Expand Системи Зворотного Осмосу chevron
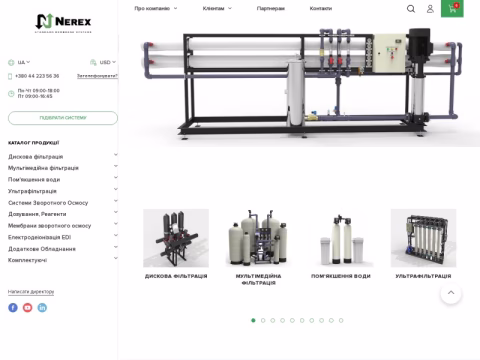Screen dimensions: 480x360 click(x=116, y=201)
